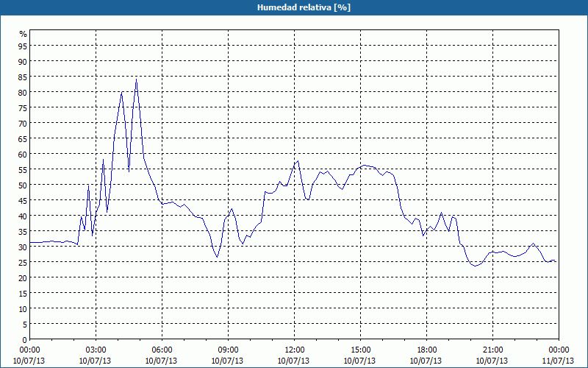Choose the '45' y-axis value
The height and width of the screenshot is (368, 588).
[x=23, y=200]
